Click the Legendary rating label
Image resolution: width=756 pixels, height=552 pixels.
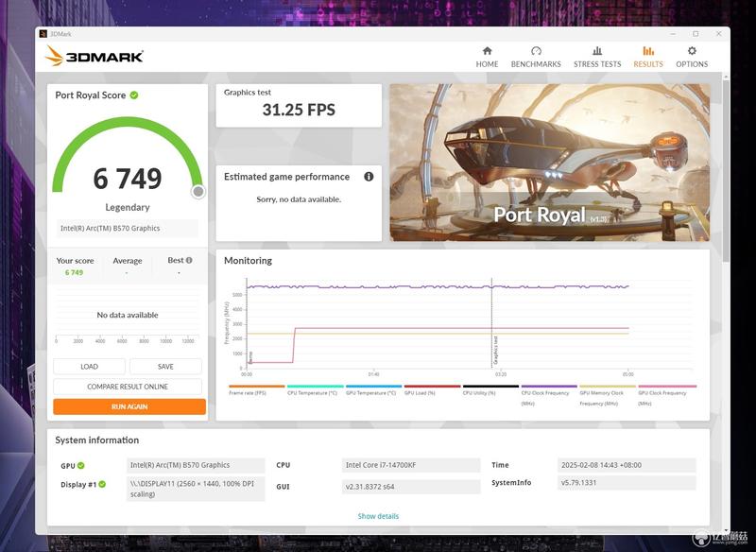click(128, 207)
